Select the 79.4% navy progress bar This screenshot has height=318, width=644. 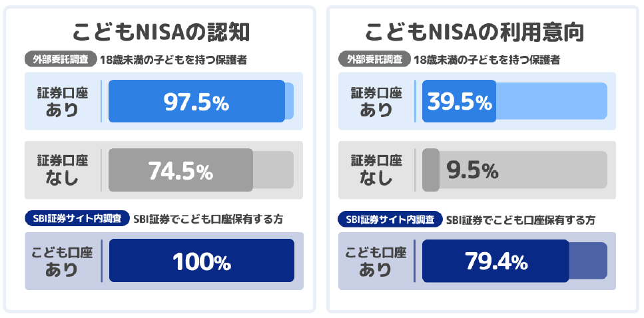point(515,261)
